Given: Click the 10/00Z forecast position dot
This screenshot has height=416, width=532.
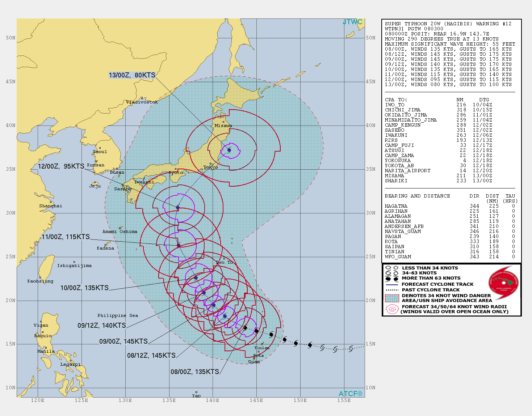Looking at the screenshot, I should coord(196,278).
